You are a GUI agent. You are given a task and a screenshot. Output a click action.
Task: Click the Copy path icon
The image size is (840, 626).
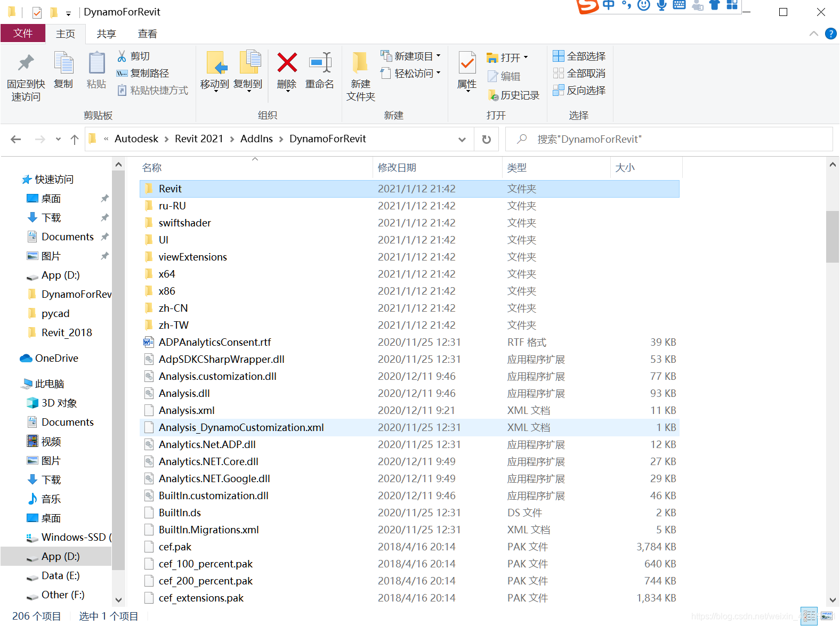pyautogui.click(x=122, y=73)
